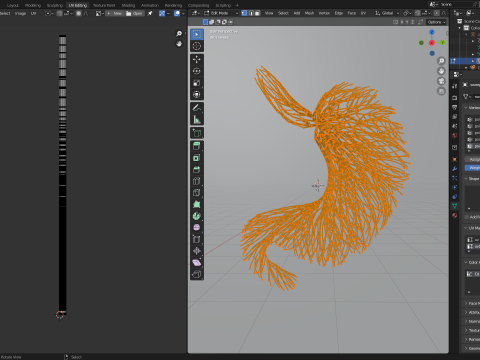Select the Loop Cut tool
The width and height of the screenshot is (480, 360).
197,181
